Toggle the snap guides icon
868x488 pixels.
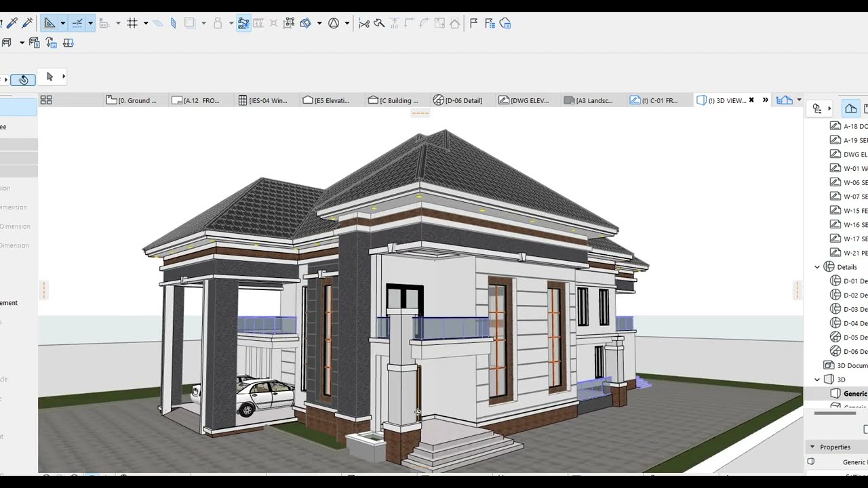click(x=77, y=23)
